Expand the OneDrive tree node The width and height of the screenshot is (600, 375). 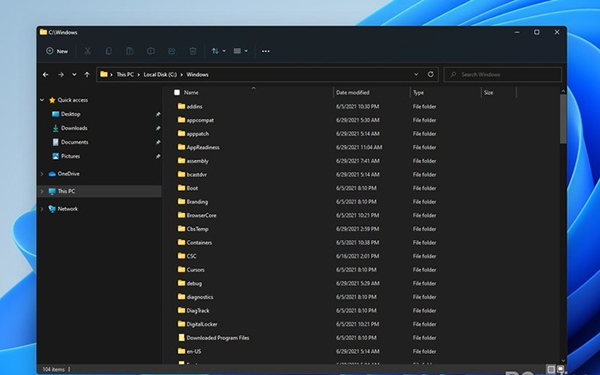coord(42,174)
